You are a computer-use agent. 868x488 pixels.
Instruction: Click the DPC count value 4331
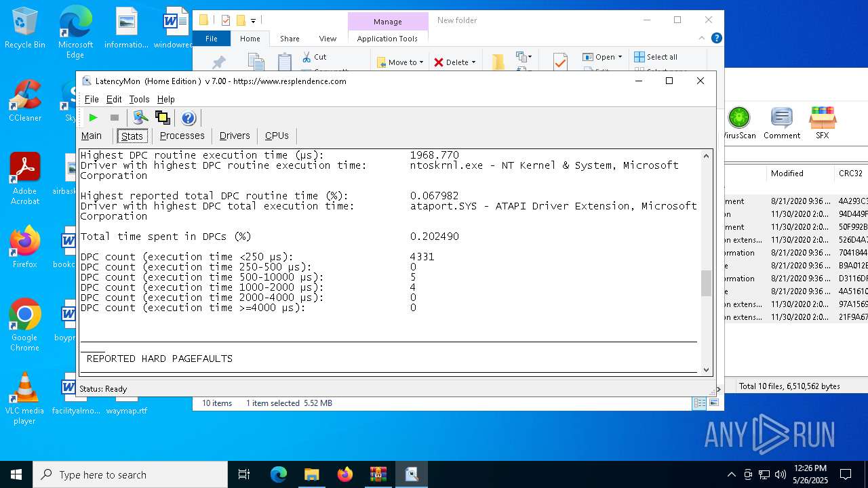(x=422, y=257)
